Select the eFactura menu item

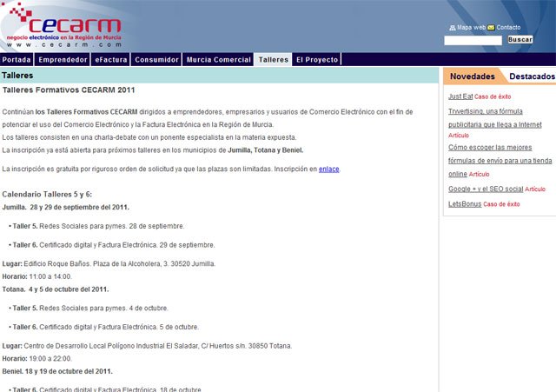click(x=110, y=60)
